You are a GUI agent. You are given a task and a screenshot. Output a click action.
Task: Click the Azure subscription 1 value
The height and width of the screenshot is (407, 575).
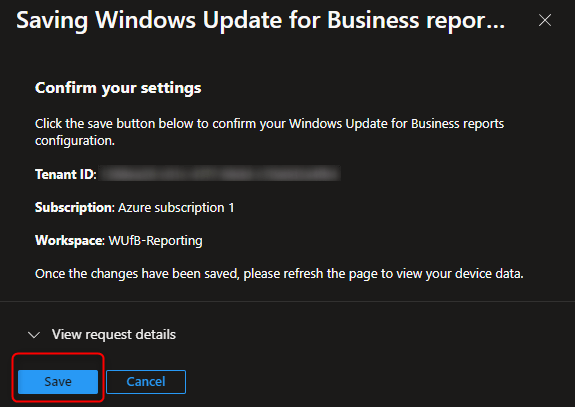click(176, 208)
